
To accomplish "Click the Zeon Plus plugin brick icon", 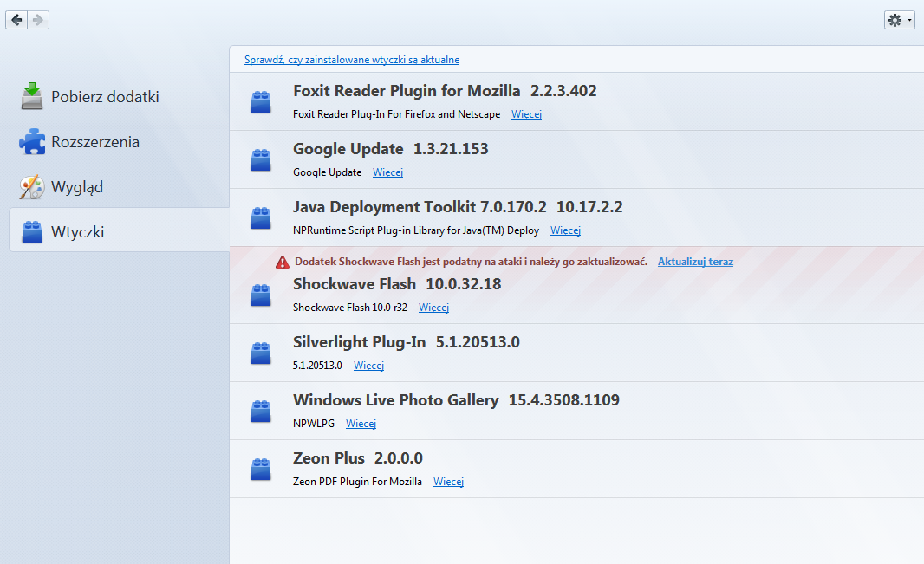I will pyautogui.click(x=260, y=470).
